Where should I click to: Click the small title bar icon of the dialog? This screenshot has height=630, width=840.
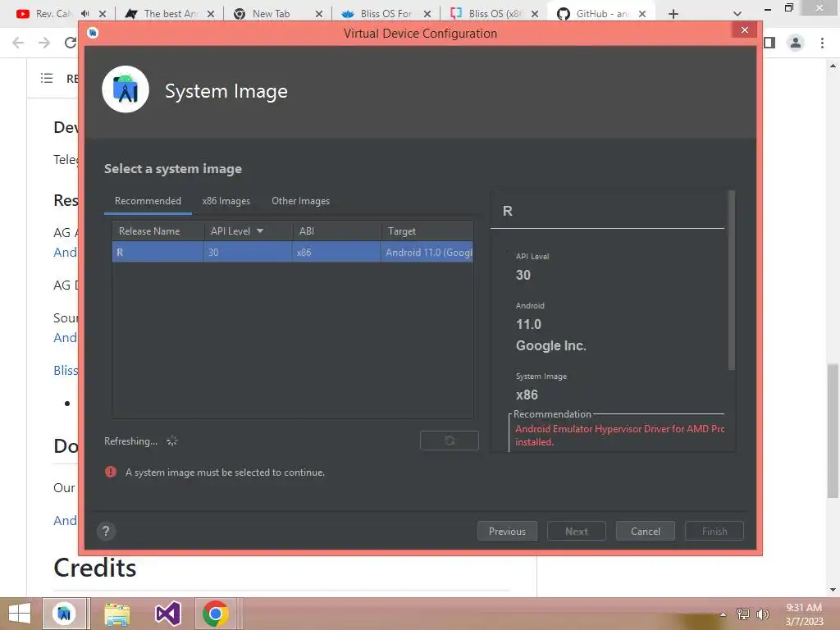pyautogui.click(x=93, y=33)
